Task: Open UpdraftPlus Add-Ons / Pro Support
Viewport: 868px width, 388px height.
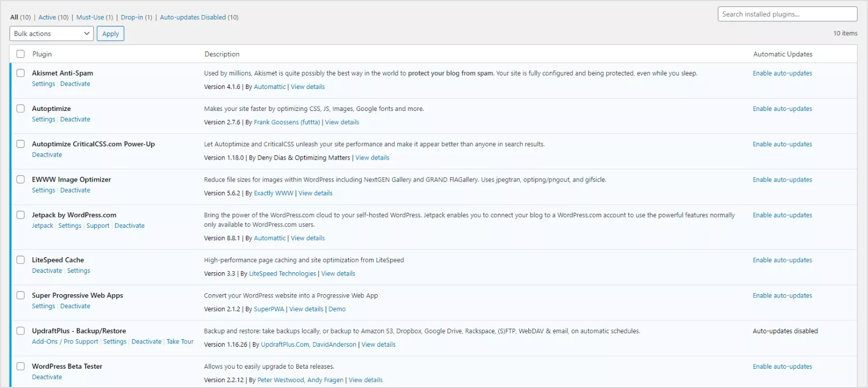Action: (x=65, y=341)
